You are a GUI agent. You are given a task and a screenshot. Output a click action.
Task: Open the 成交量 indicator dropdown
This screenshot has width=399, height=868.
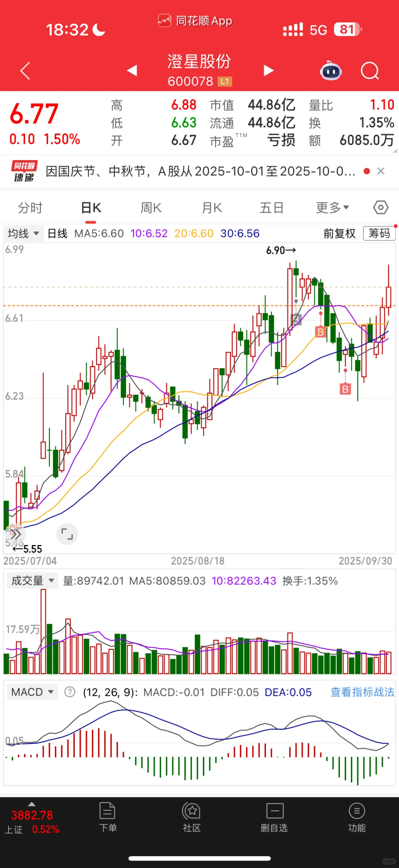pos(32,581)
